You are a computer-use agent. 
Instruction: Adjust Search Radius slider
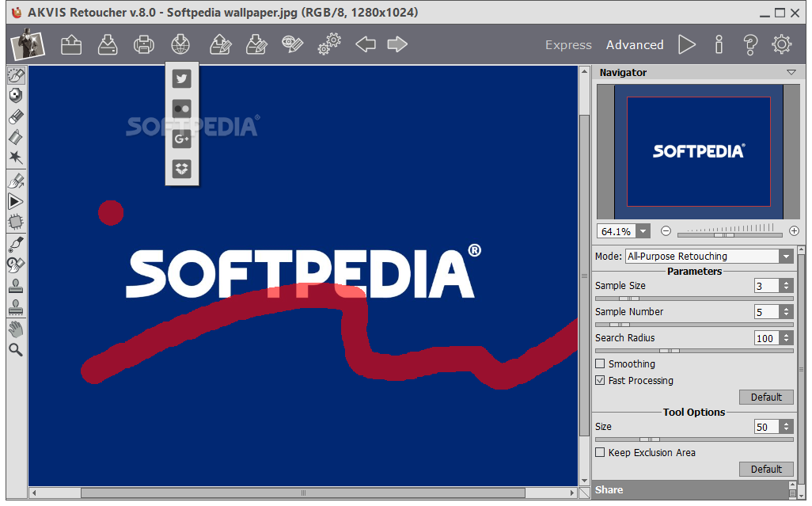pos(669,351)
